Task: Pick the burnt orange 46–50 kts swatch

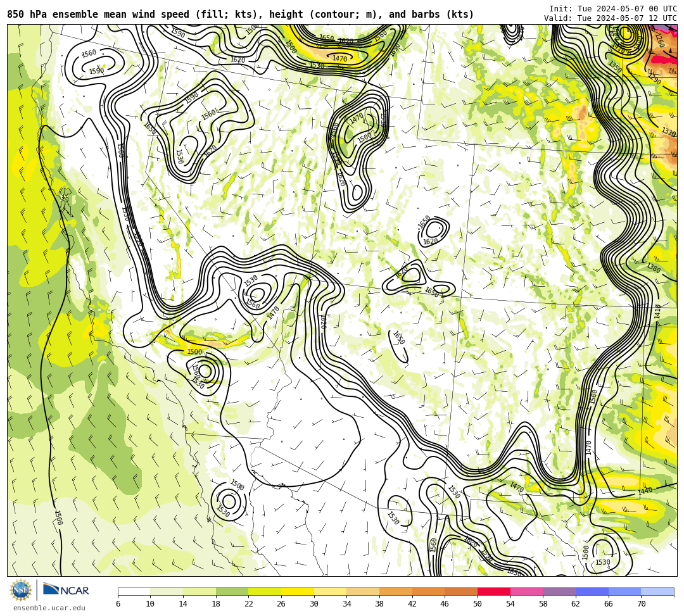Action: (x=461, y=591)
